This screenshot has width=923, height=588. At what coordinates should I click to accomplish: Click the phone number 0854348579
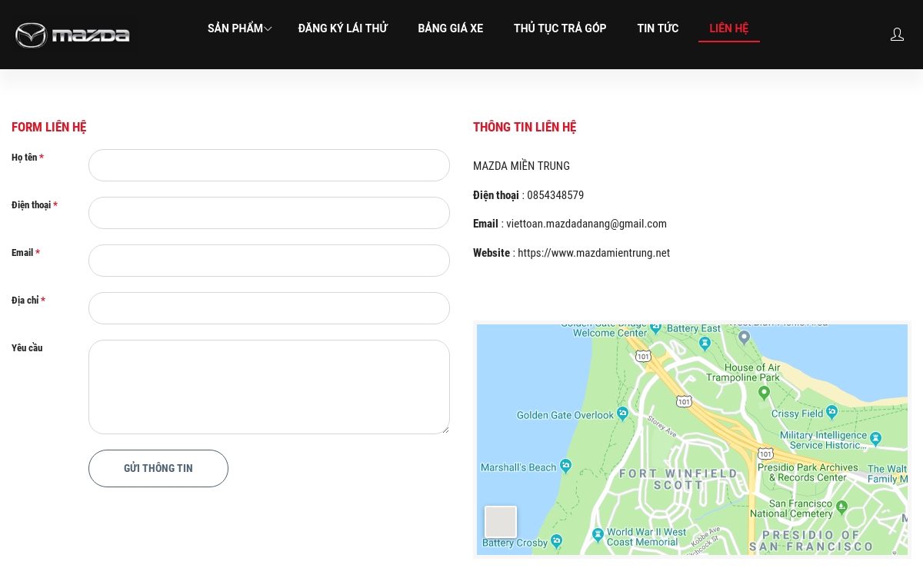click(x=555, y=195)
